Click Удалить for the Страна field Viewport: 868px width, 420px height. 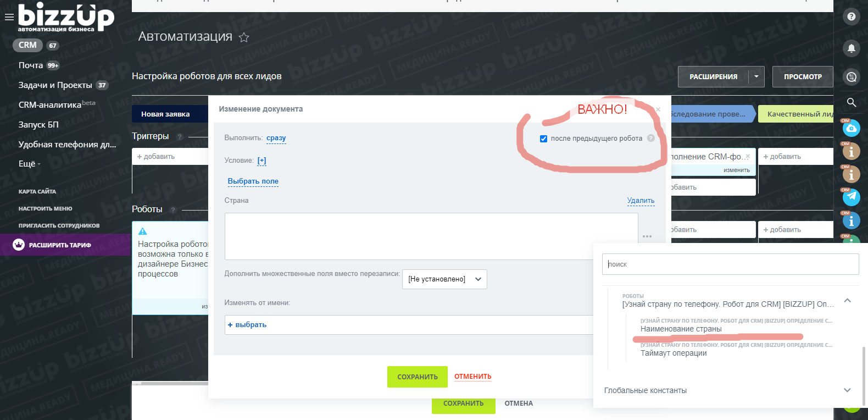pyautogui.click(x=641, y=201)
